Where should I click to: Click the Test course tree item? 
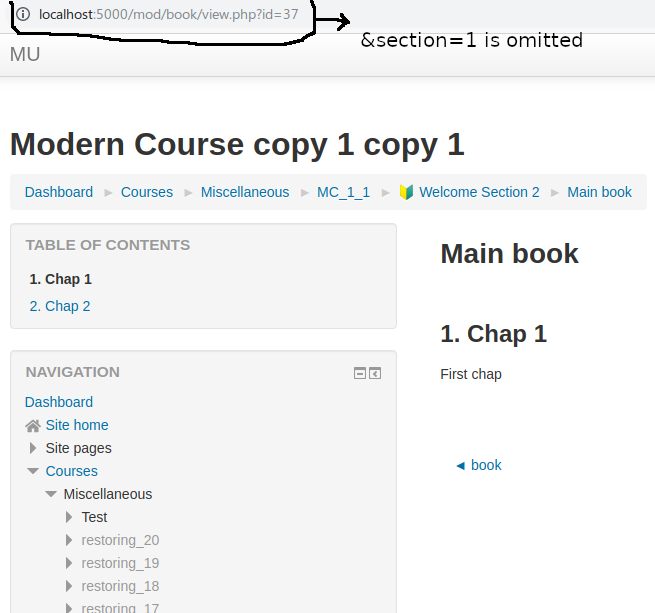click(x=94, y=517)
